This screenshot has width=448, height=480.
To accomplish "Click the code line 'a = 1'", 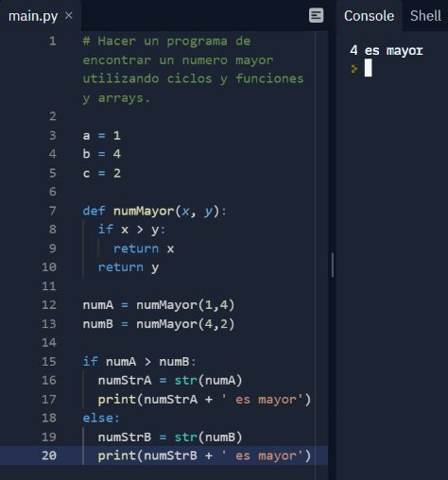I will coord(101,135).
